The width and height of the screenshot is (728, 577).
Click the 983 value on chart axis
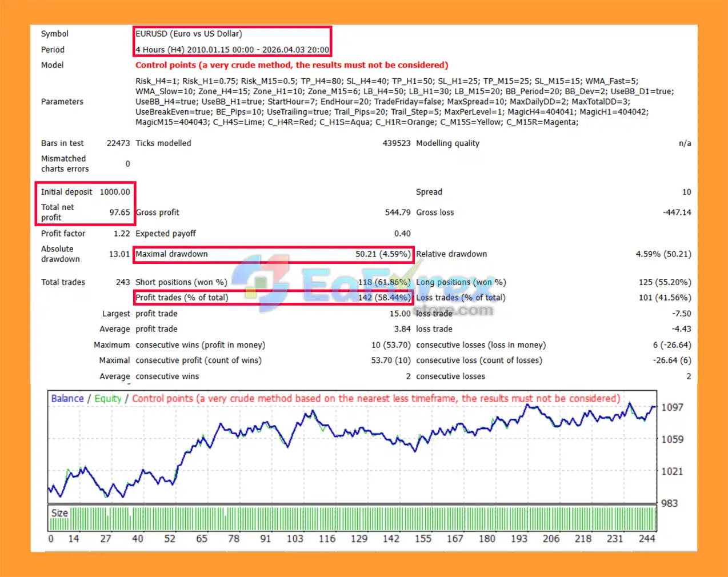click(x=669, y=503)
